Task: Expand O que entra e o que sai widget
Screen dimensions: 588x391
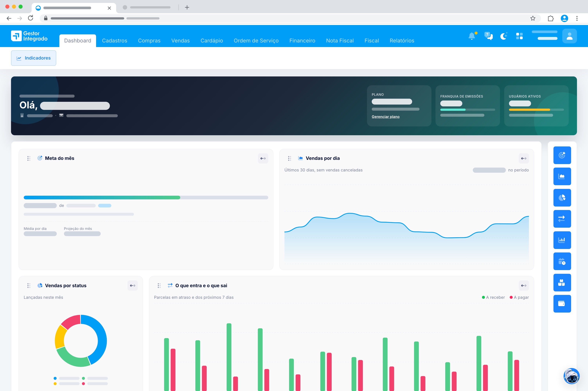Action: click(x=524, y=286)
